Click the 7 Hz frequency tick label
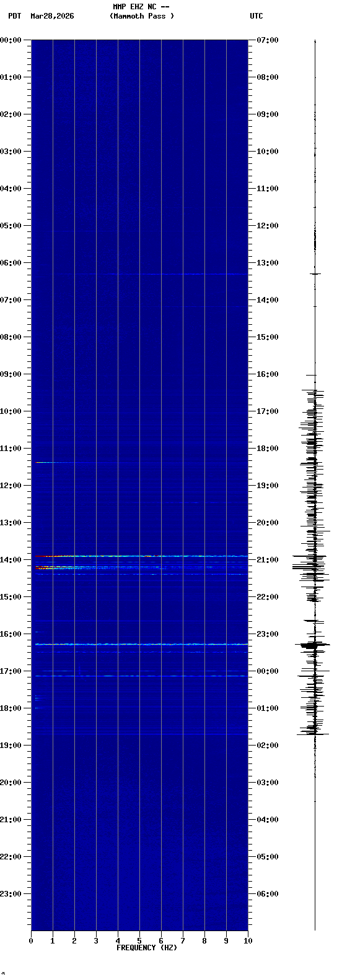The height and width of the screenshot is (980, 342). point(183,941)
